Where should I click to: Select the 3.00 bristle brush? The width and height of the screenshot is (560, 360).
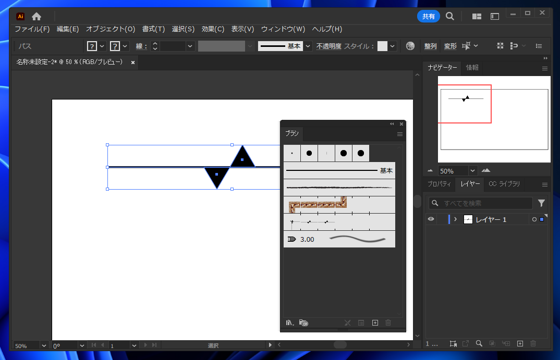[339, 239]
